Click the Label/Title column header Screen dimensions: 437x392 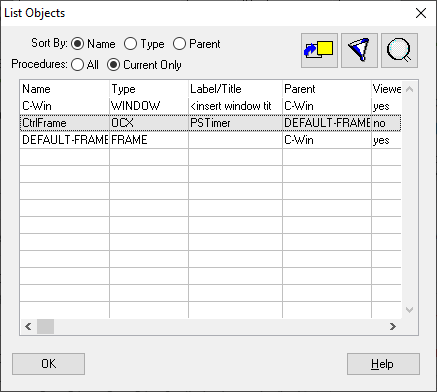pyautogui.click(x=235, y=89)
